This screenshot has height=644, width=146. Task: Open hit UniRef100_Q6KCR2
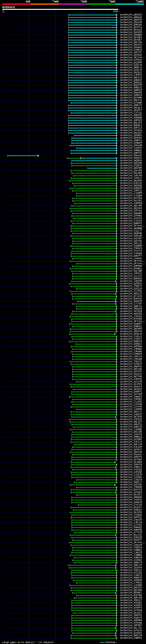tap(131, 20)
